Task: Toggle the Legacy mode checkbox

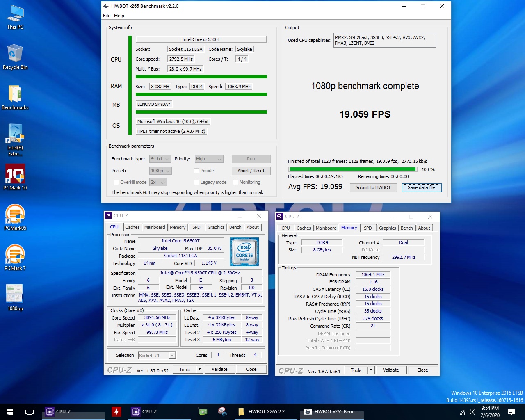Action: tap(197, 183)
